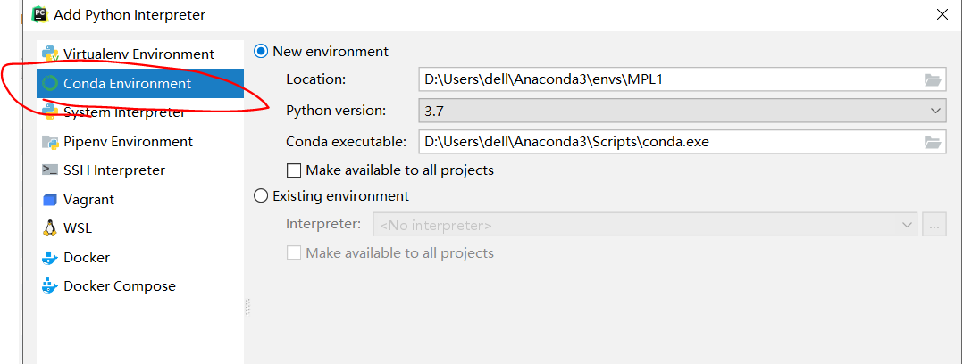
Task: Close the Add Python Interpreter dialog
Action: [942, 14]
